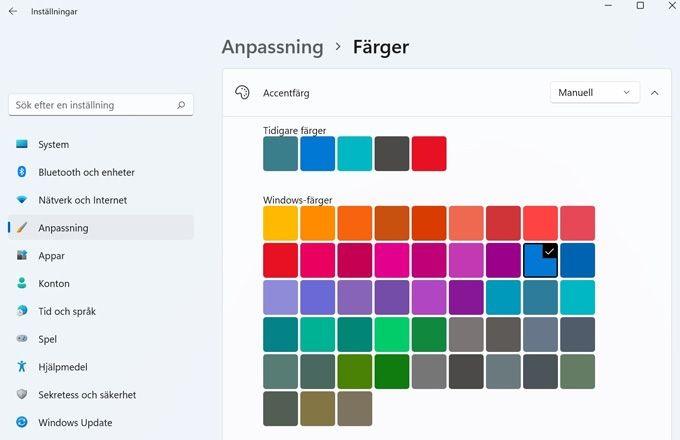The image size is (680, 440).
Task: Click the Tid och språk globe icon
Action: point(22,311)
